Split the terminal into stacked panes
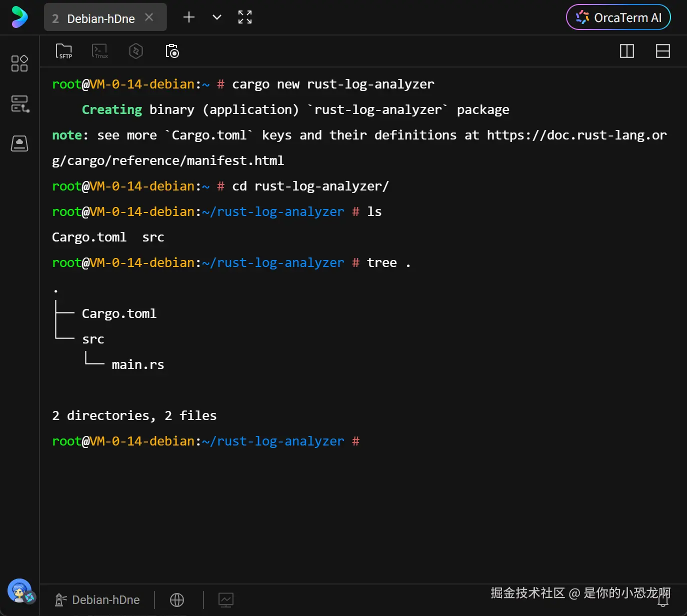Image resolution: width=687 pixels, height=616 pixels. [662, 51]
